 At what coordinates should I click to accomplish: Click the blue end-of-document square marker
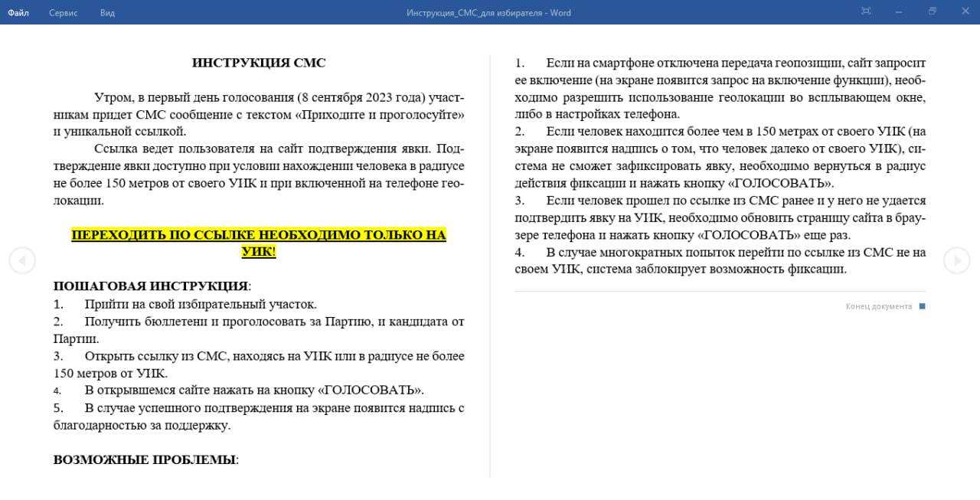click(x=922, y=306)
